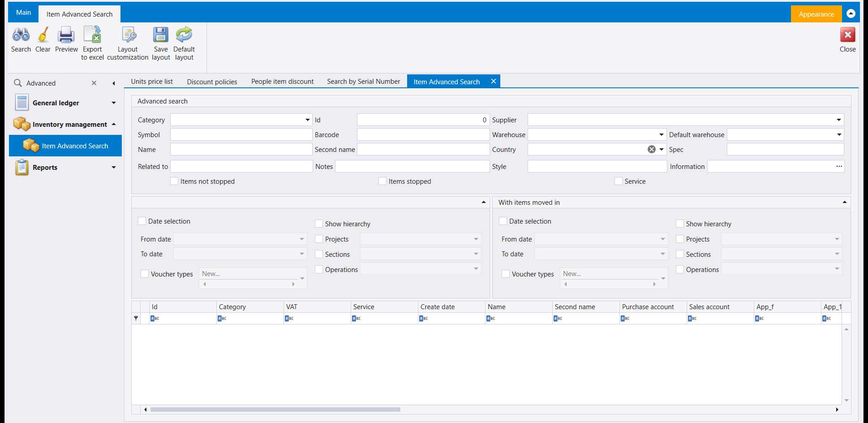The width and height of the screenshot is (868, 423).
Task: Click the Information field ellipsis button
Action: (x=839, y=166)
